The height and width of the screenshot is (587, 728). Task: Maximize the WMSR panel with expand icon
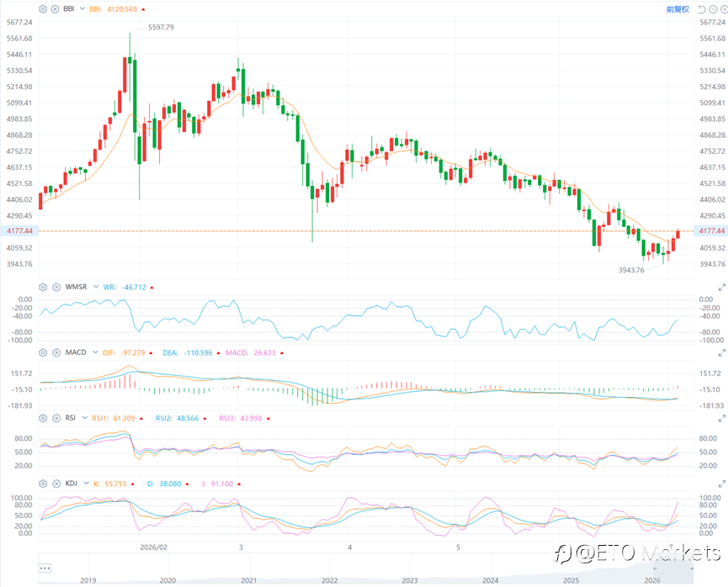click(721, 288)
